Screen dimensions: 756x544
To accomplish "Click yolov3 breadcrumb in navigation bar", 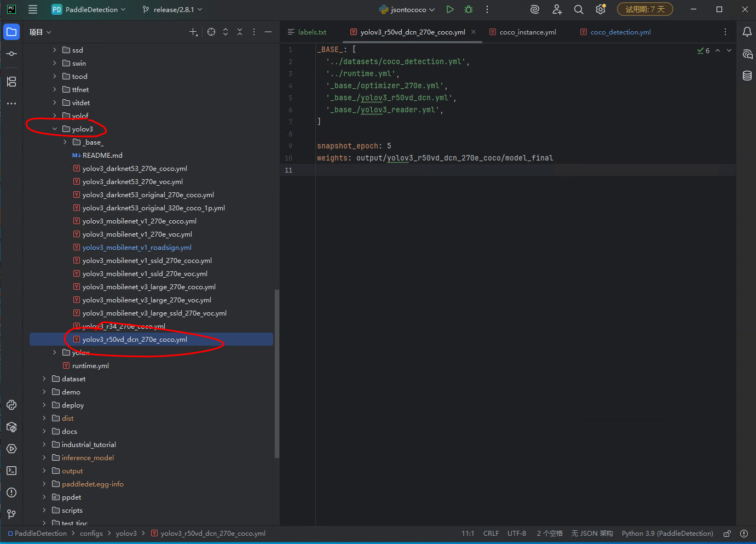I will click(x=126, y=534).
